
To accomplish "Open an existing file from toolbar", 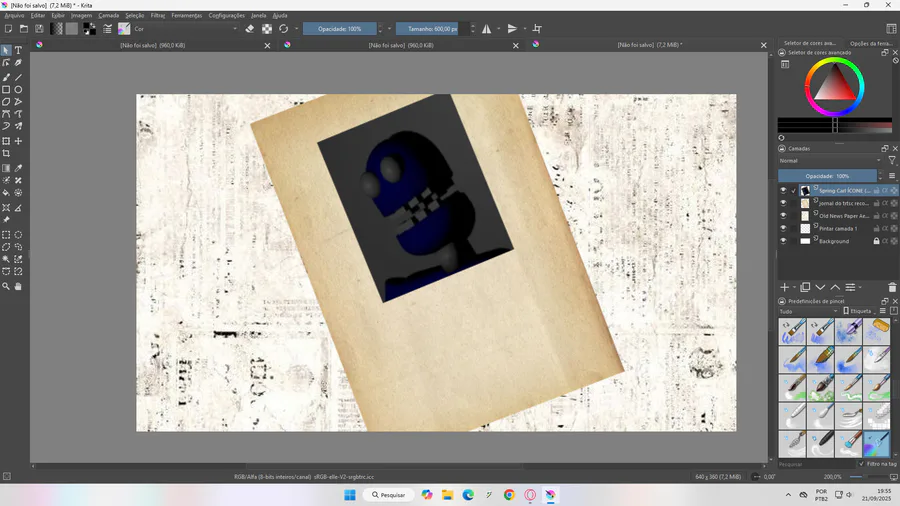I will [24, 29].
